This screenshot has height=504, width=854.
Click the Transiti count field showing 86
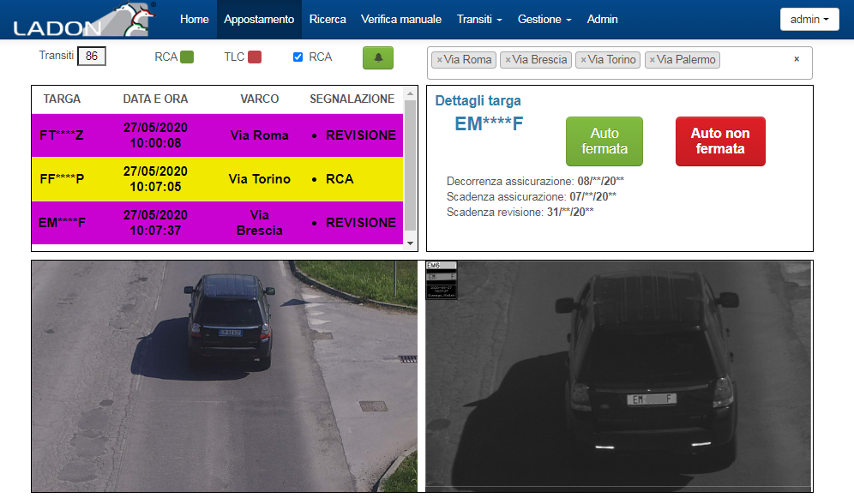[92, 56]
